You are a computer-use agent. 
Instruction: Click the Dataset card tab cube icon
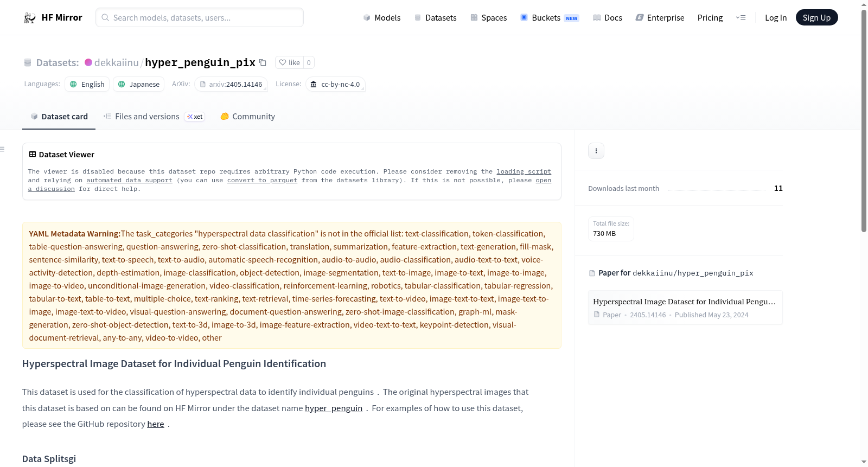point(34,117)
